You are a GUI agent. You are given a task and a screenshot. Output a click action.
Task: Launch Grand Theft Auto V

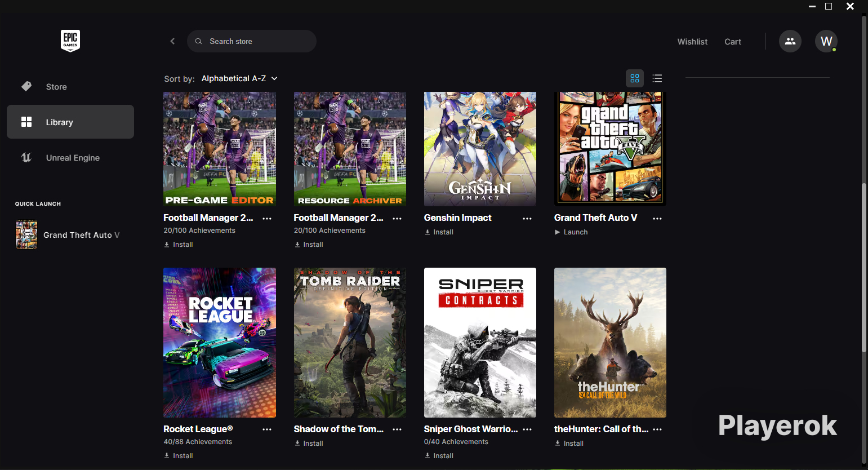point(571,232)
